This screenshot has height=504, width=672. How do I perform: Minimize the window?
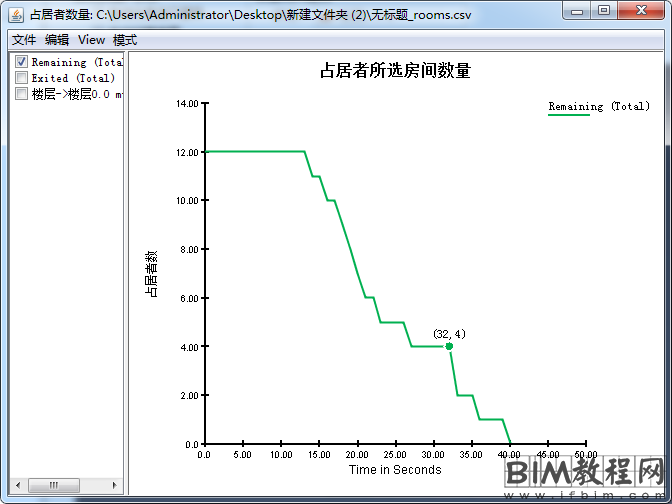pyautogui.click(x=577, y=10)
